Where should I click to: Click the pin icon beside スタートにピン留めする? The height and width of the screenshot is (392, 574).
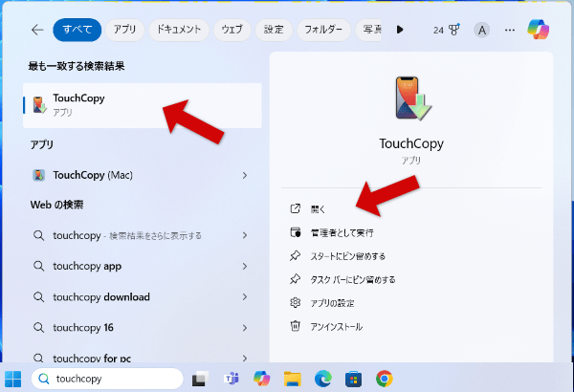tap(295, 255)
